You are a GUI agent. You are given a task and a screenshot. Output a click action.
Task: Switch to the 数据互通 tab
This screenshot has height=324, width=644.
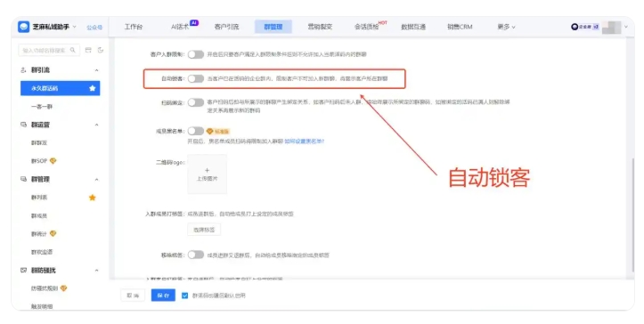413,27
